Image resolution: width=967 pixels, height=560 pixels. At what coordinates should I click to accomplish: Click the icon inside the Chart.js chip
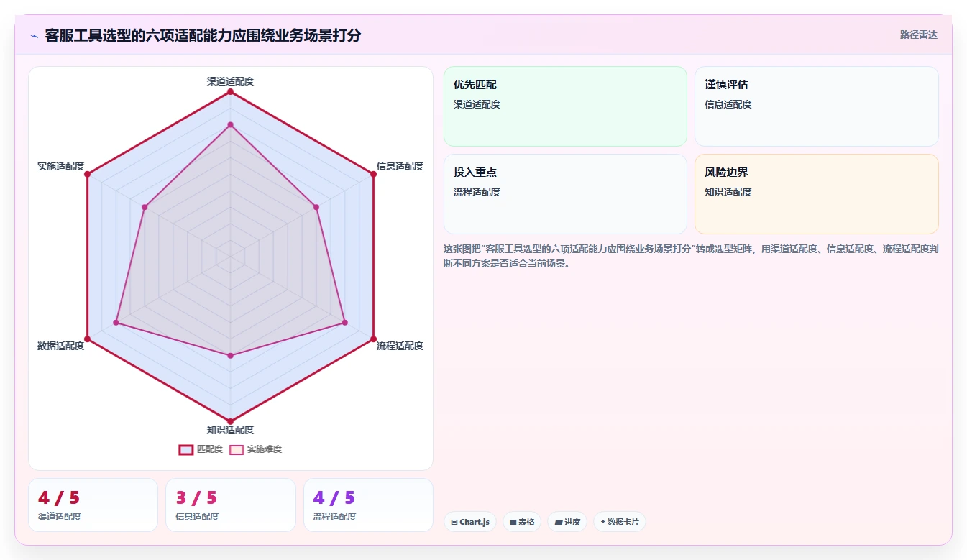click(x=454, y=522)
